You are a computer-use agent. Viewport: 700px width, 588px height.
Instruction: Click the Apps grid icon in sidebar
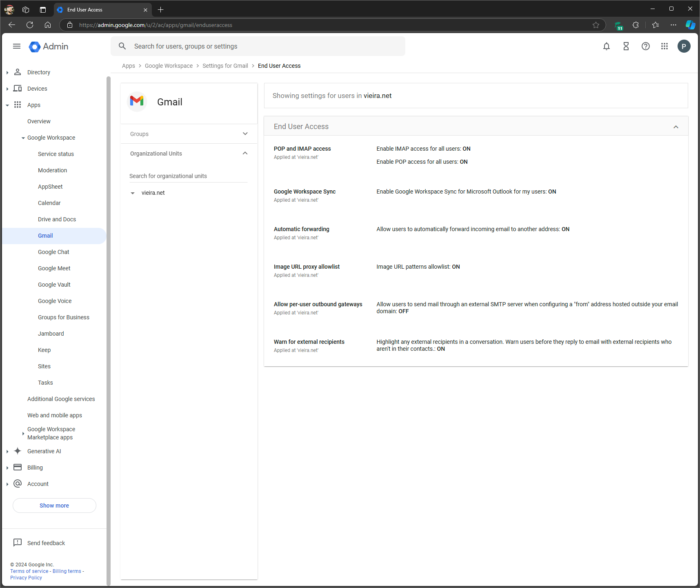coord(18,105)
